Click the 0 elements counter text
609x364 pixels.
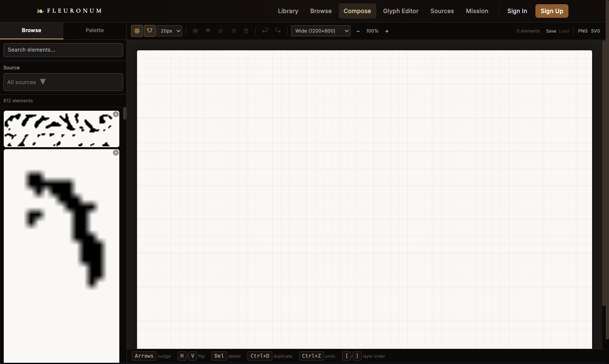tap(528, 31)
